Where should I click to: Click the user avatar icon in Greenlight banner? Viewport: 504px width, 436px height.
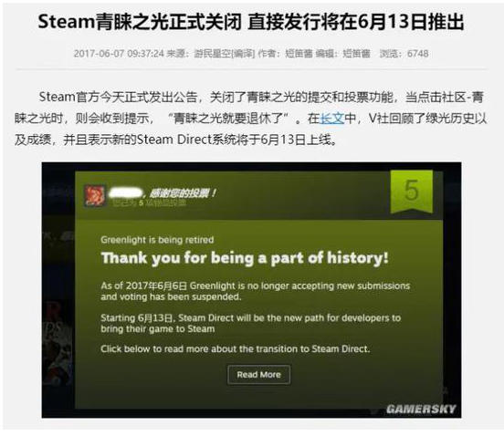95,195
